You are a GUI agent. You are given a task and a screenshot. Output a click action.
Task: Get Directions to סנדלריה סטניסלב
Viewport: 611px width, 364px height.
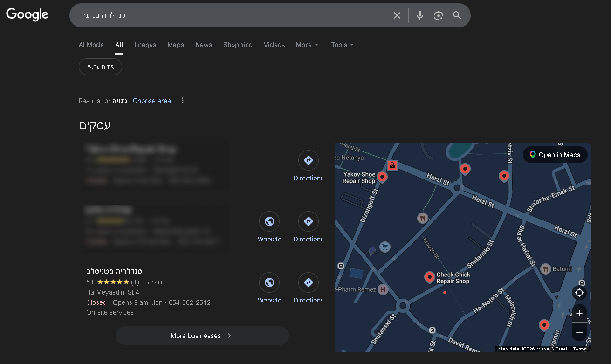(x=308, y=283)
